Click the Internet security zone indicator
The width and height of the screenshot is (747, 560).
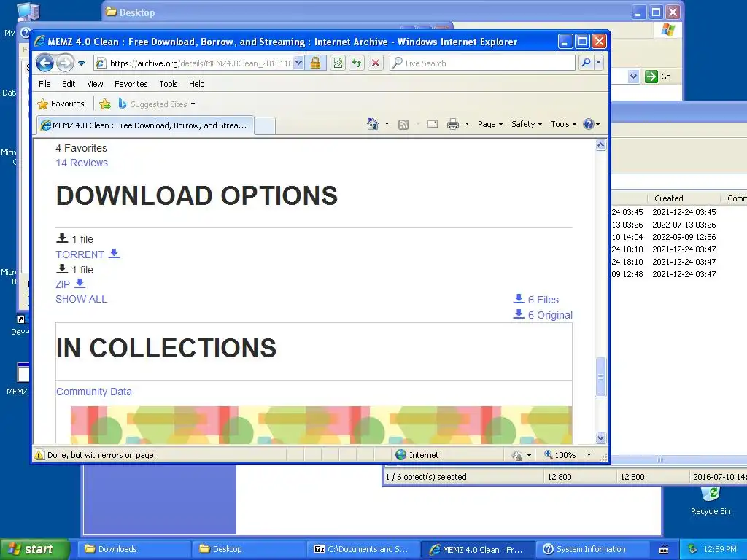coord(417,455)
